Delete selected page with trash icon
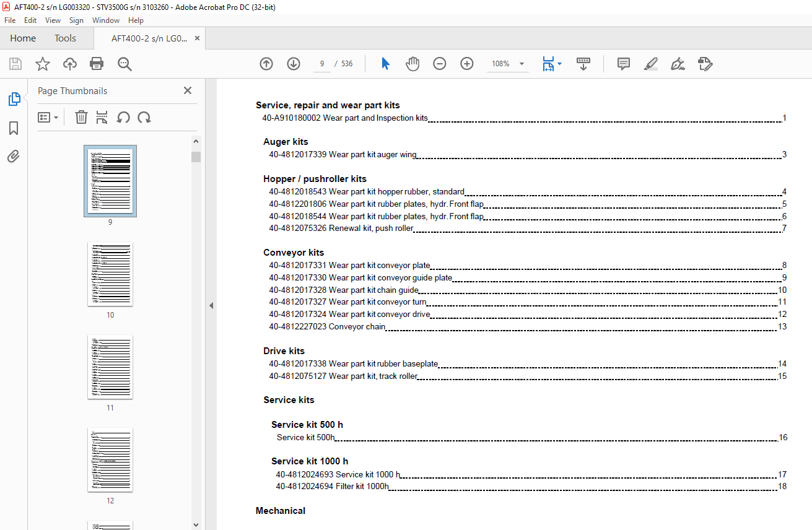 click(81, 117)
